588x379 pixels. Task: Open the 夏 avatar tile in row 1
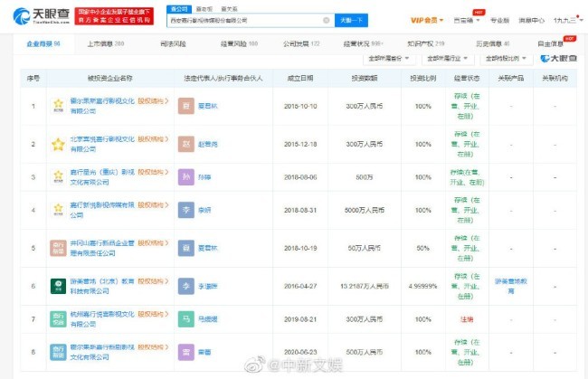[186, 106]
